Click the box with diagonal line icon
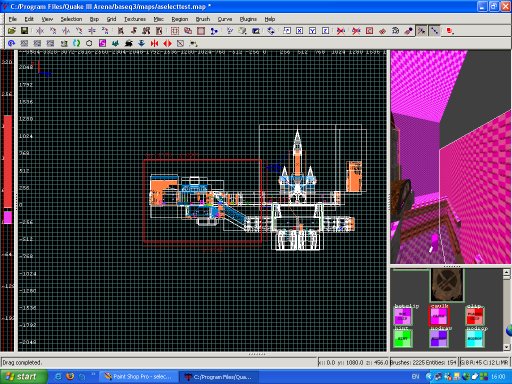 180,43
